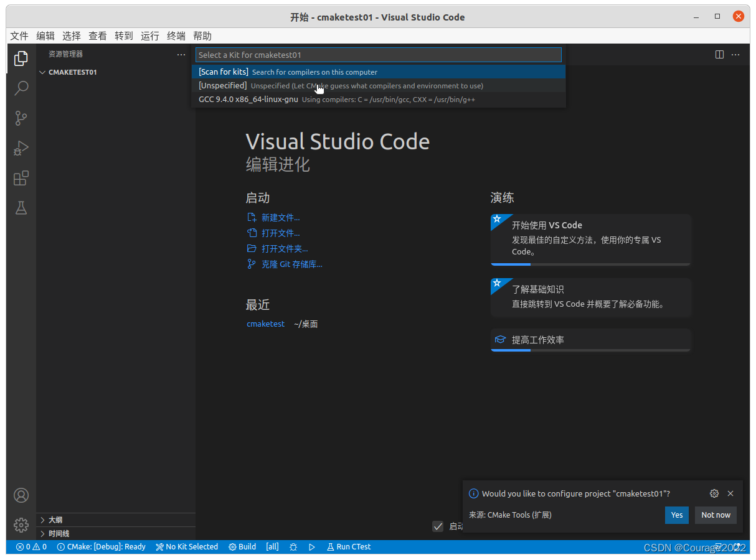Click the Build gear in status bar
The height and width of the screenshot is (560, 756).
[x=242, y=547]
